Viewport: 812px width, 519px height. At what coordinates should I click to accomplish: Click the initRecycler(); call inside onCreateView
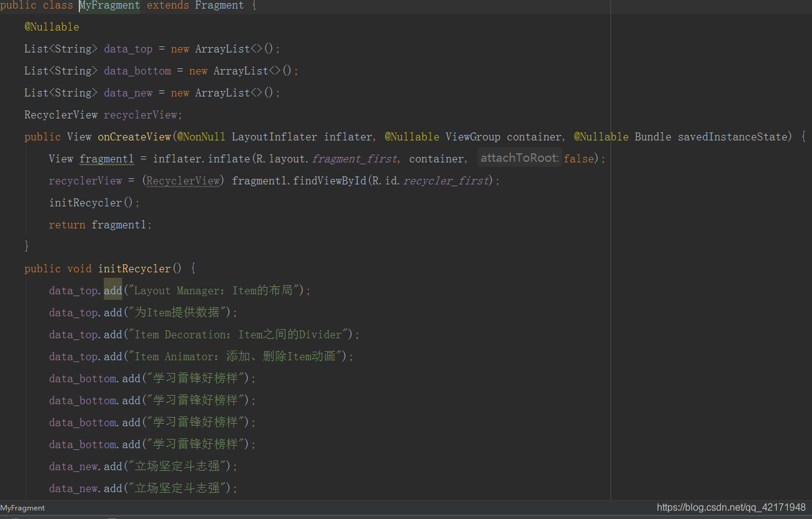point(95,203)
